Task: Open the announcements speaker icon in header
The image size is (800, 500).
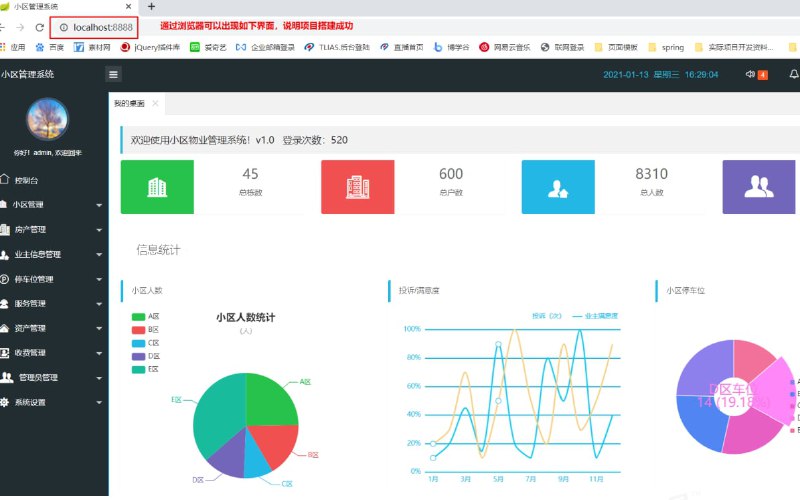Action: pos(750,74)
